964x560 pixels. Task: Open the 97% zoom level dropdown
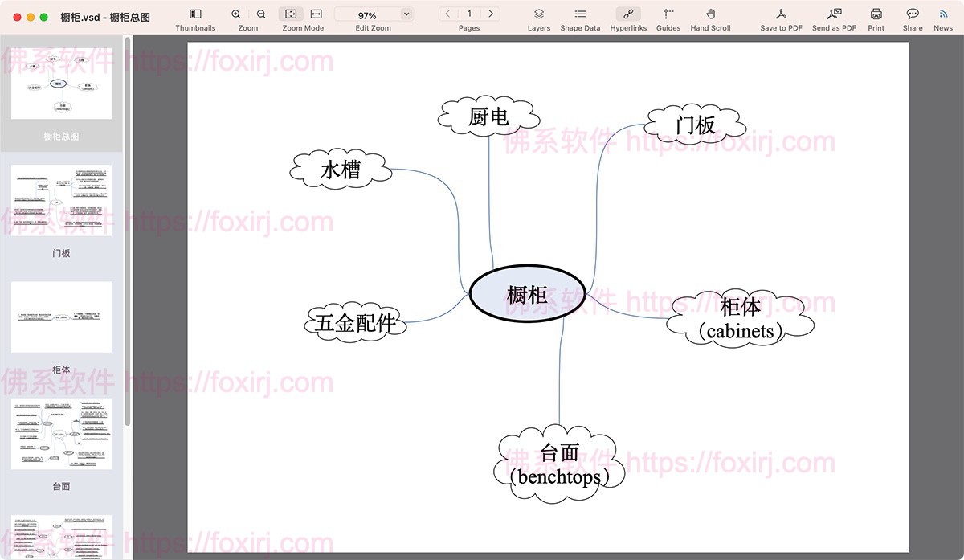pyautogui.click(x=406, y=14)
